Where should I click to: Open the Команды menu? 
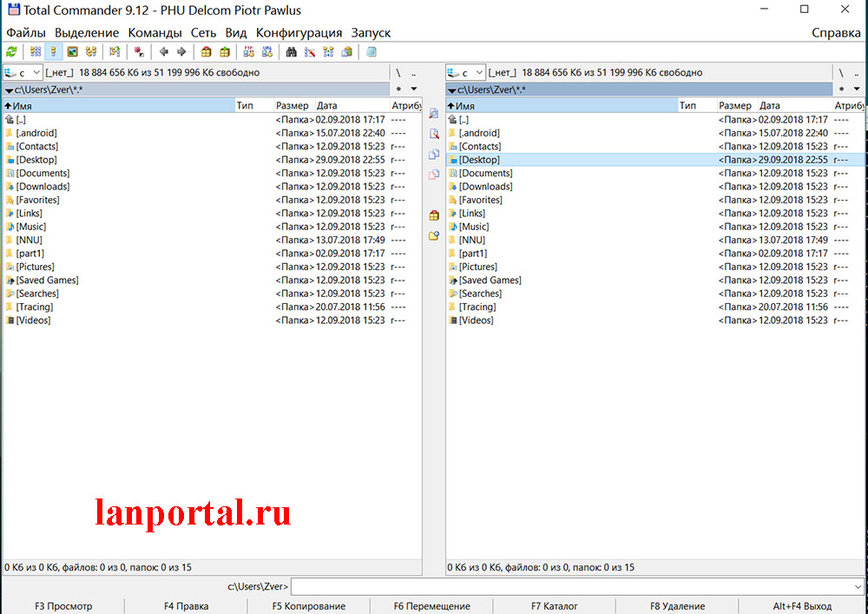[155, 33]
